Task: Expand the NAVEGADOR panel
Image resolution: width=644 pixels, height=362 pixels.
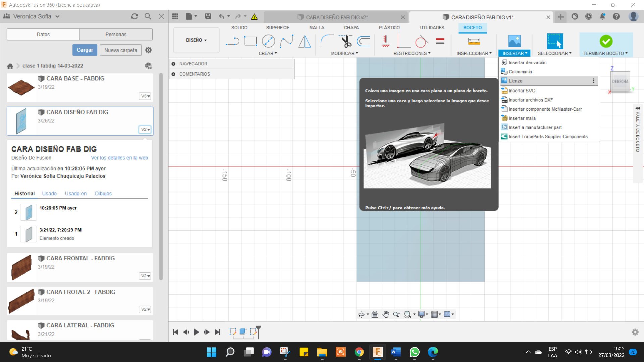Action: pos(173,64)
